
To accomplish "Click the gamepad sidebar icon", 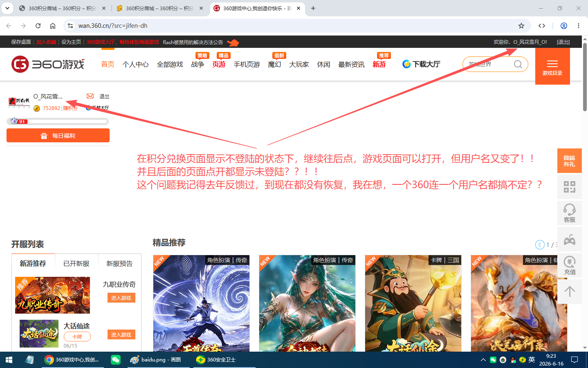I will tap(569, 239).
